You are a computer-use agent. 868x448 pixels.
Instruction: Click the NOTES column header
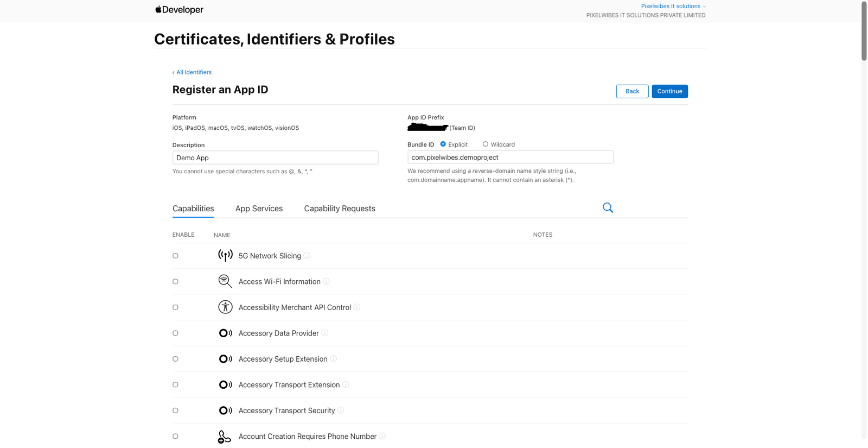click(542, 235)
